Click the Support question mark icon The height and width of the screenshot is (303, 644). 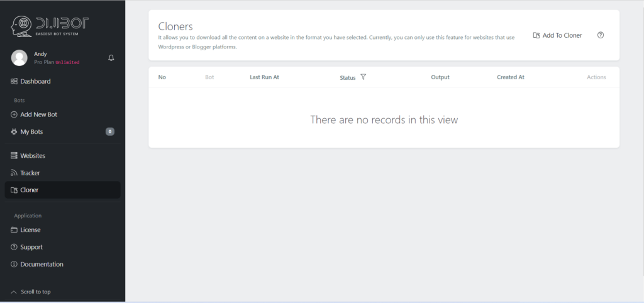14,247
